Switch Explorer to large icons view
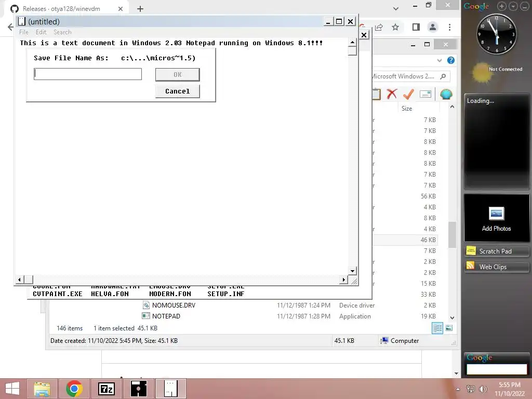 [448, 328]
